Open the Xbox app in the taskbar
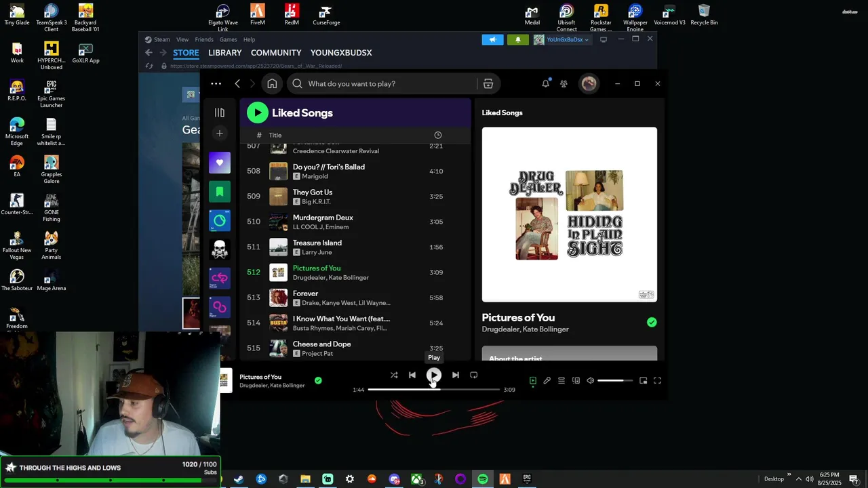Screen dimensions: 868x488 [x=416, y=479]
